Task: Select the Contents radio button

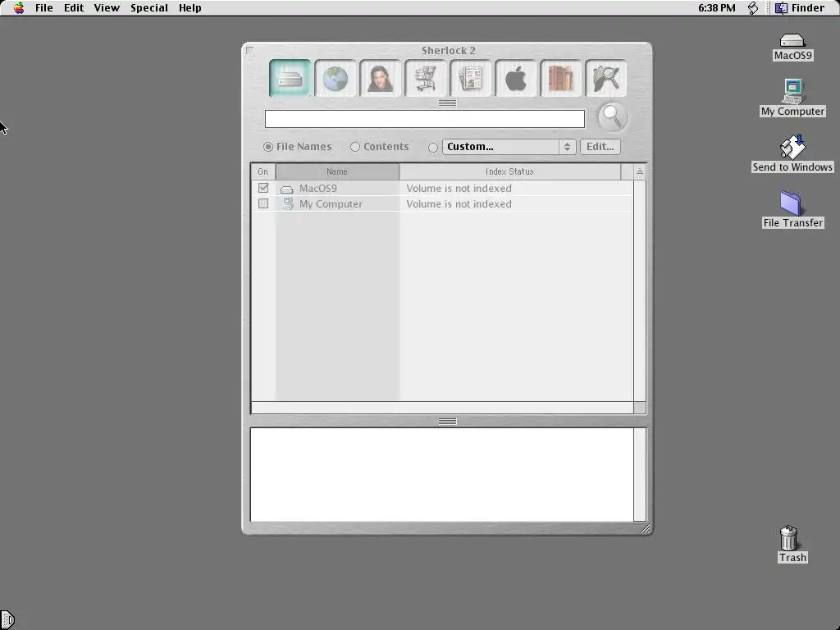Action: (x=354, y=147)
